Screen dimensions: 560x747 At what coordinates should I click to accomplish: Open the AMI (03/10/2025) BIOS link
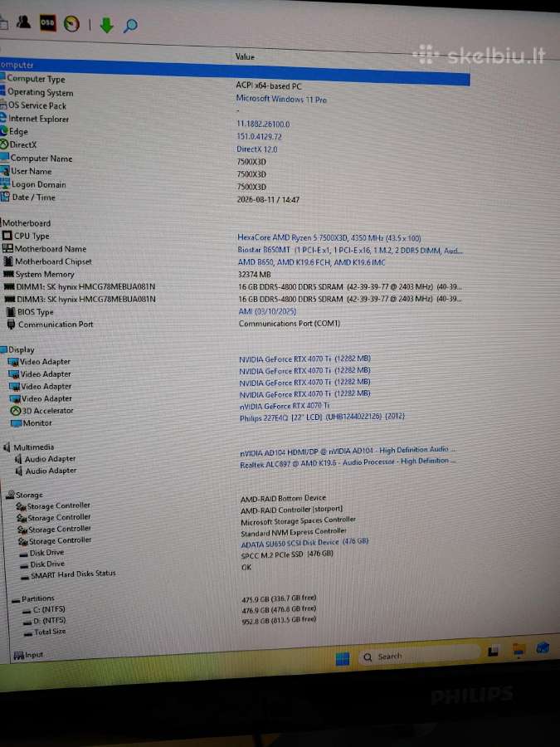[267, 311]
